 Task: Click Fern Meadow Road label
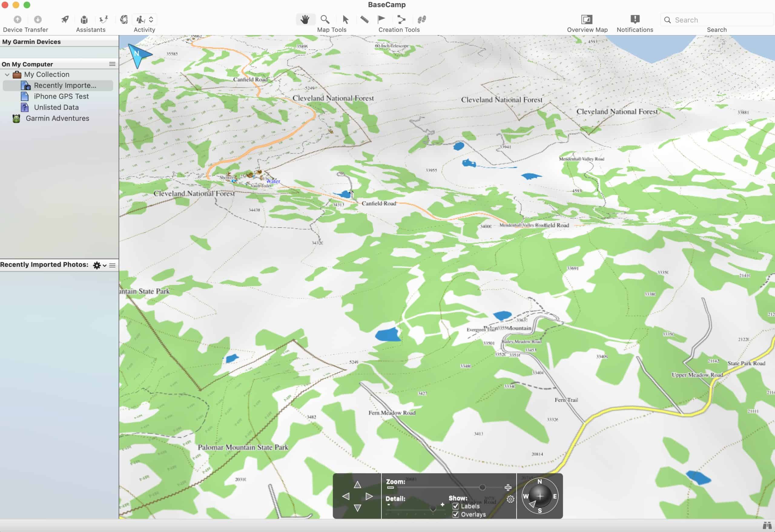392,413
